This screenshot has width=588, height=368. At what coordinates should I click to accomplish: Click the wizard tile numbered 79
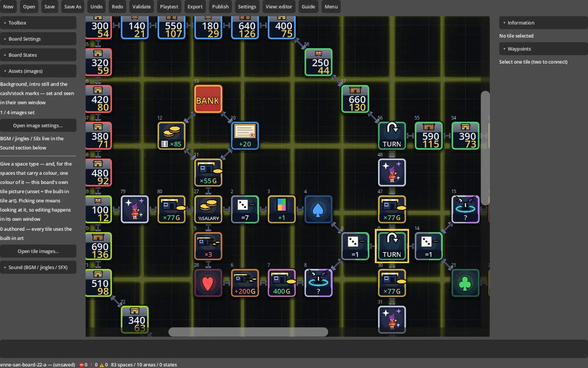tap(135, 209)
